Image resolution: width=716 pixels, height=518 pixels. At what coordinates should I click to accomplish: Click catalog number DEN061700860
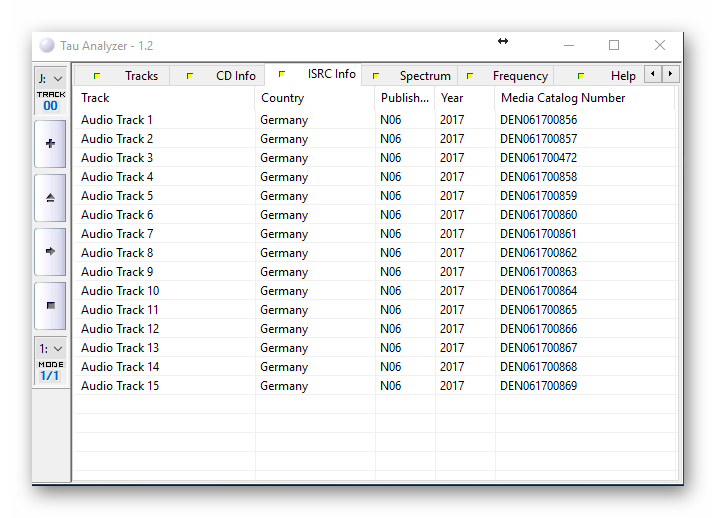pos(538,215)
